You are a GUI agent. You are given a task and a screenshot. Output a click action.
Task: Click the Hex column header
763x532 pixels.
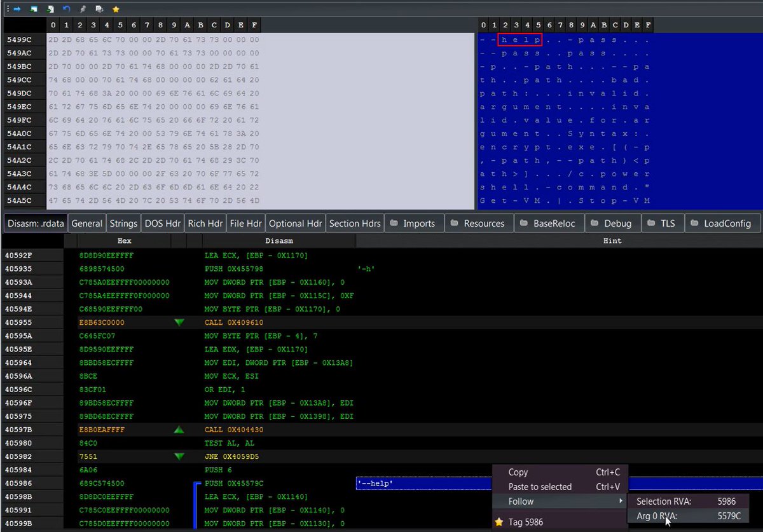pyautogui.click(x=125, y=241)
